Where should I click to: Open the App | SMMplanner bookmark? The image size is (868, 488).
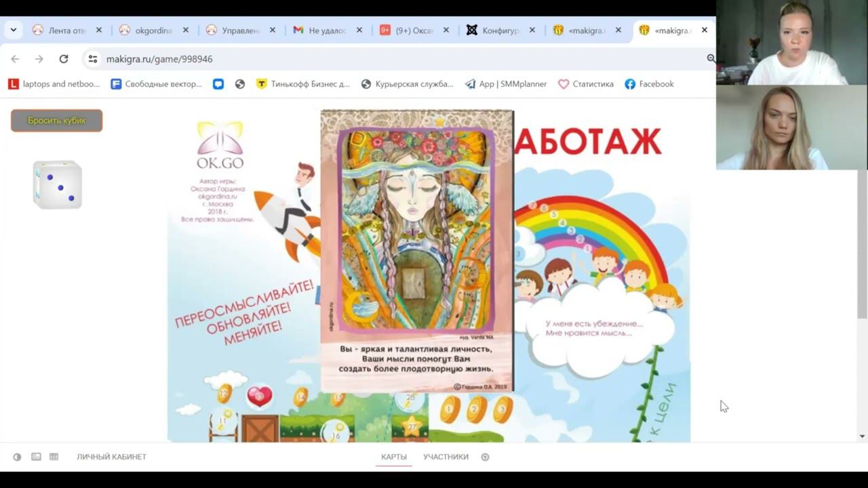[x=506, y=84]
